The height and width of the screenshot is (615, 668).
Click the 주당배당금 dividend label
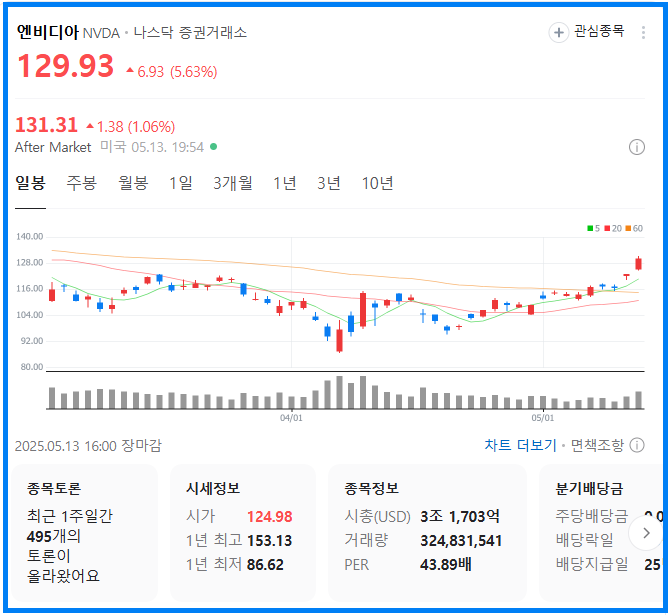pyautogui.click(x=591, y=517)
